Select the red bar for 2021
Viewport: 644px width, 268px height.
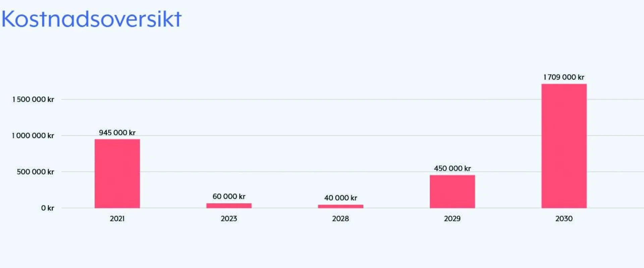pos(117,174)
